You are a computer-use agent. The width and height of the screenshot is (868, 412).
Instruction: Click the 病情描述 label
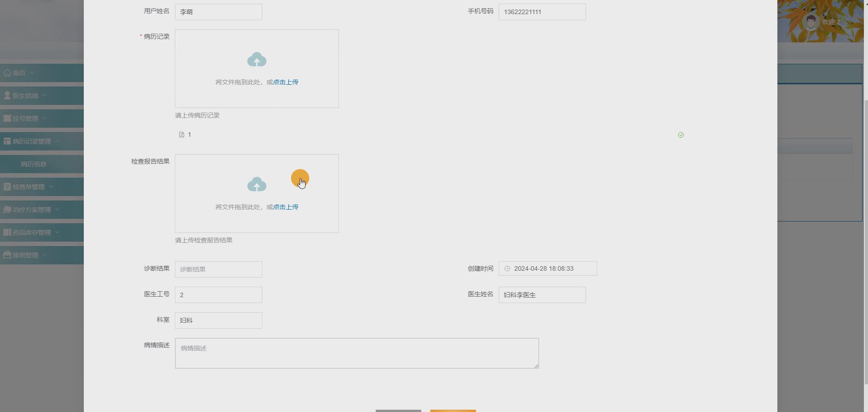[157, 345]
